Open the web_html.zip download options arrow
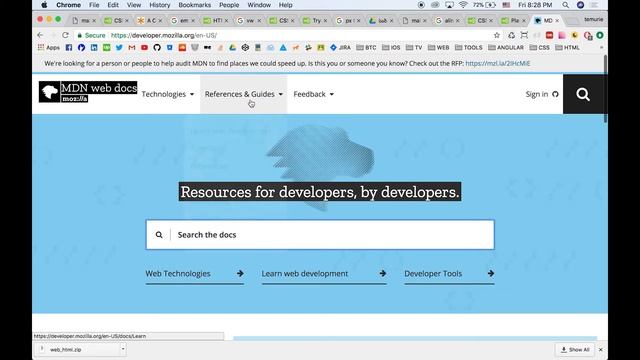The image size is (640, 360). (x=123, y=349)
